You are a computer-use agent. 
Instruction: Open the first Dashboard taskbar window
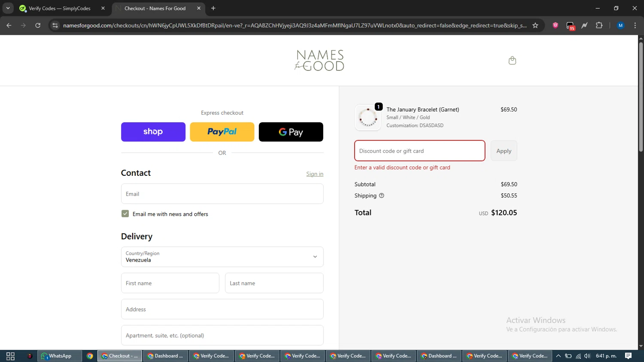(166, 356)
